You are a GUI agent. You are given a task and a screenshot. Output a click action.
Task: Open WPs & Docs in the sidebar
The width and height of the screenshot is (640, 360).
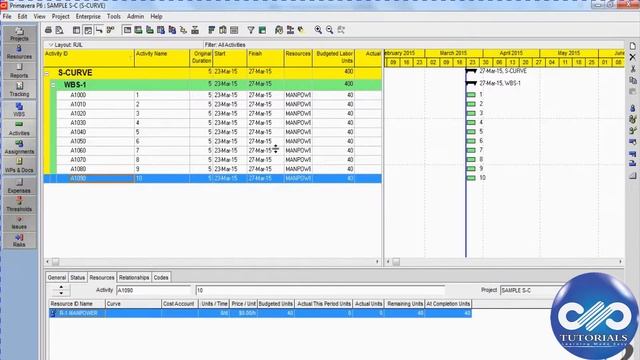pos(19,166)
